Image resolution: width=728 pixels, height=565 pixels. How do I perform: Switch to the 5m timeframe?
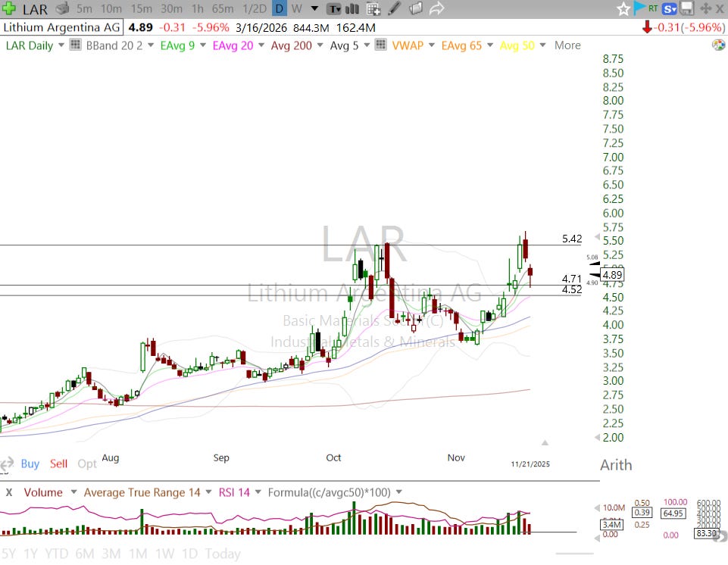[84, 9]
